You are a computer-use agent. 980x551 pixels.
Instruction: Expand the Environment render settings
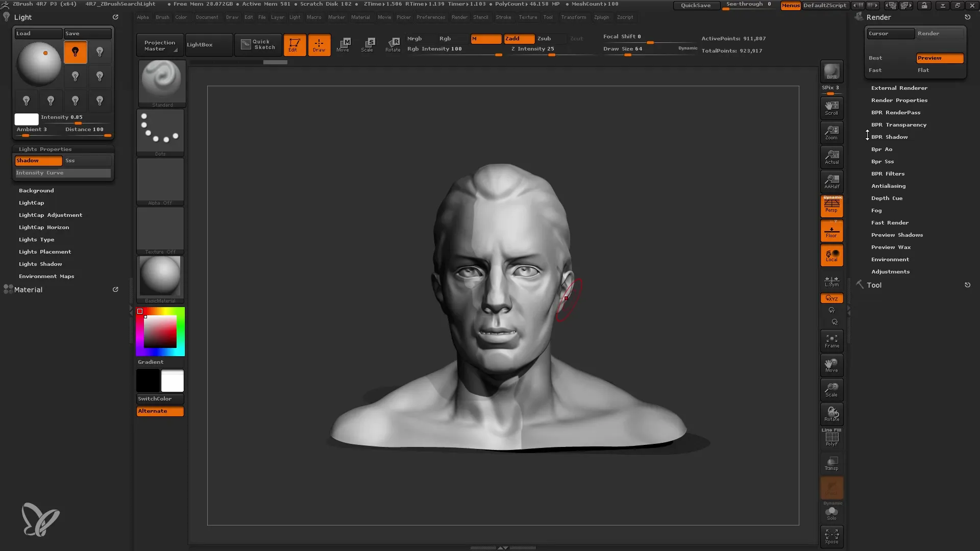tap(890, 259)
